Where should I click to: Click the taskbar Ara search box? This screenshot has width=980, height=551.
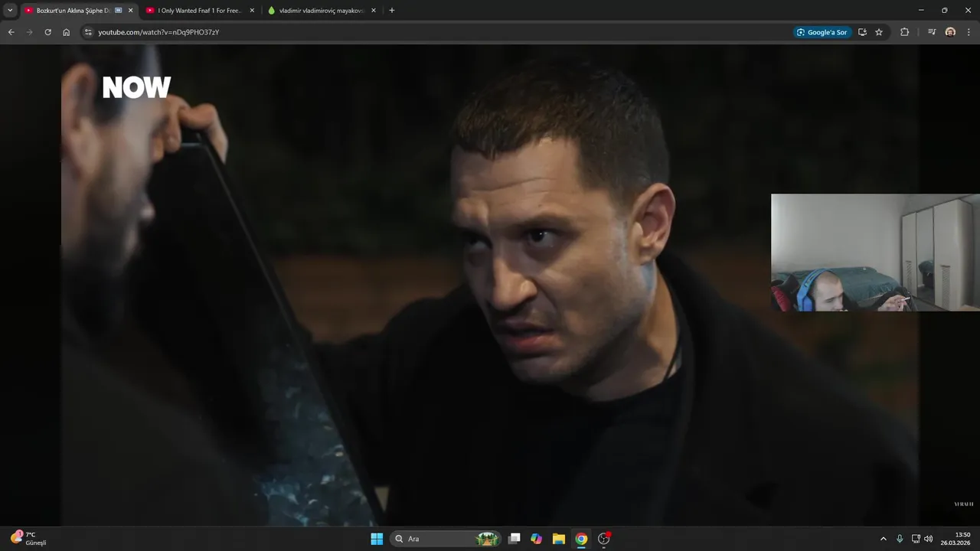[x=446, y=539]
